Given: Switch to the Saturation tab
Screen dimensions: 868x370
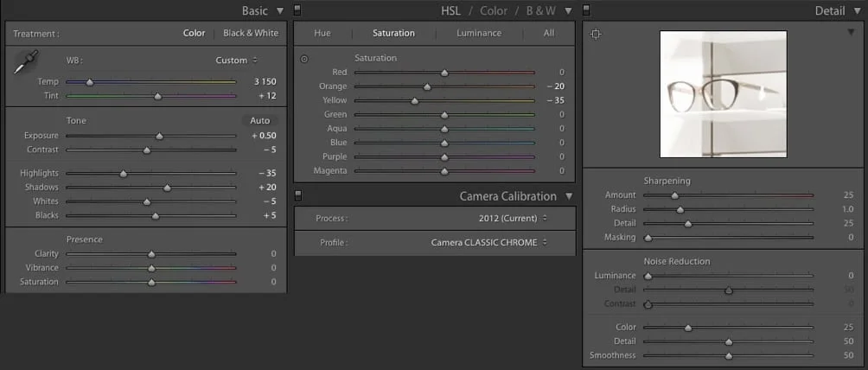Looking at the screenshot, I should (x=393, y=33).
